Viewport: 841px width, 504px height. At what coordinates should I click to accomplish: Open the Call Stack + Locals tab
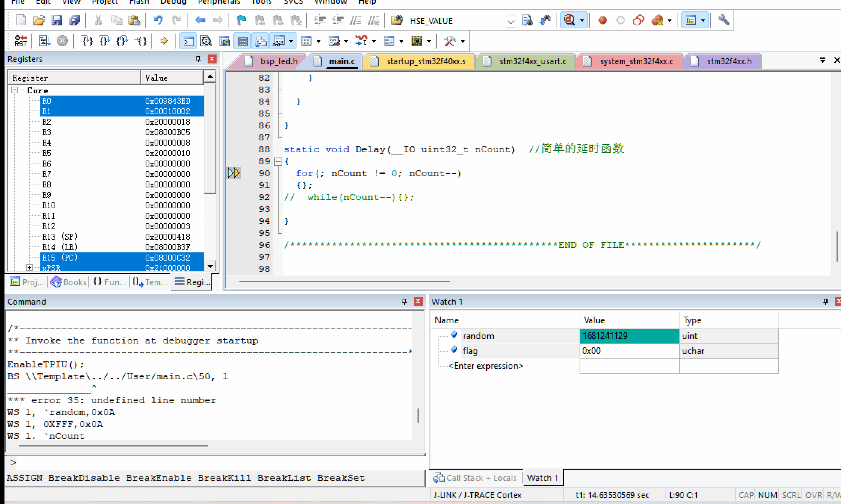(x=476, y=478)
